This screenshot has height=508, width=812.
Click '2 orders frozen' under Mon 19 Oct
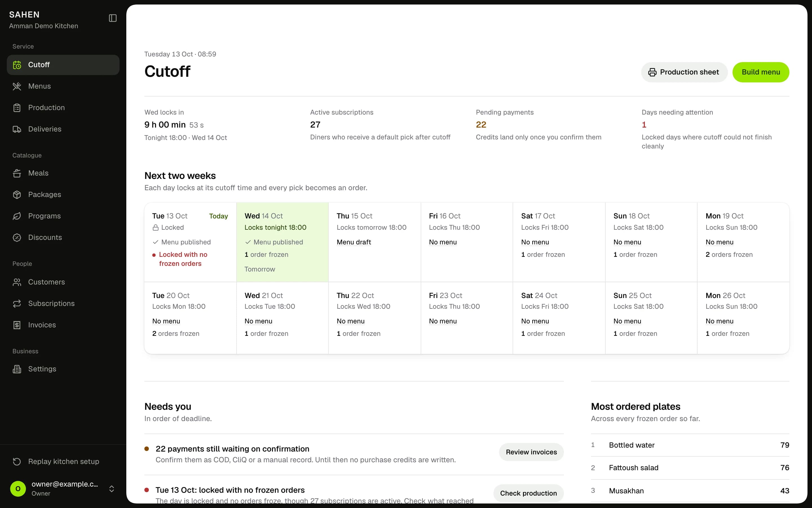(729, 255)
